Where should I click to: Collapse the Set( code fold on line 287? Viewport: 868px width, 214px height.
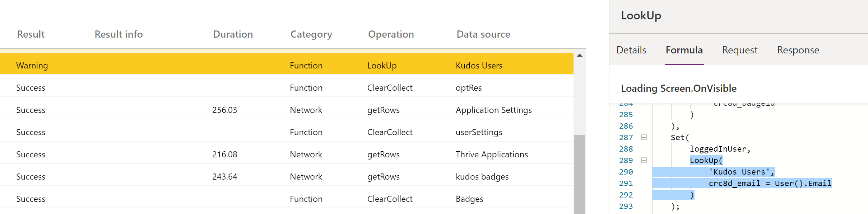644,137
